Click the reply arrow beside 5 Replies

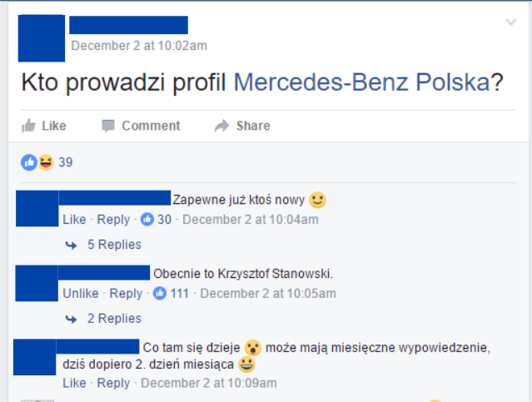point(71,245)
